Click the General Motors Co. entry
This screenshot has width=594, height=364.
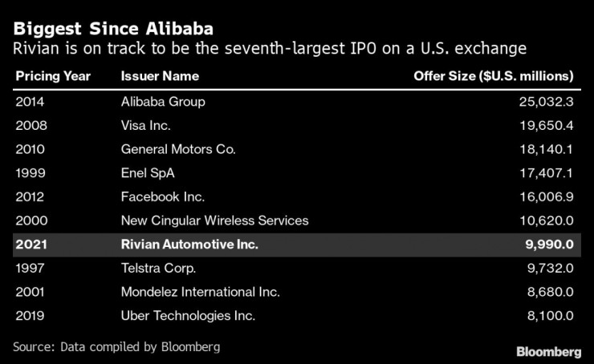(177, 149)
